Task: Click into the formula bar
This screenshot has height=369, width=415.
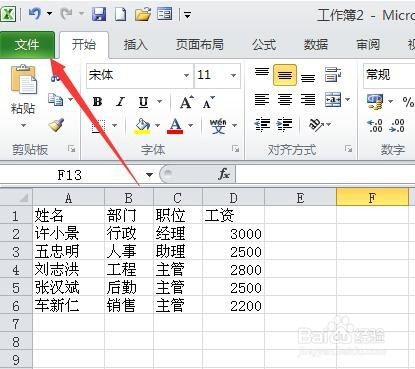Action: pos(325,174)
